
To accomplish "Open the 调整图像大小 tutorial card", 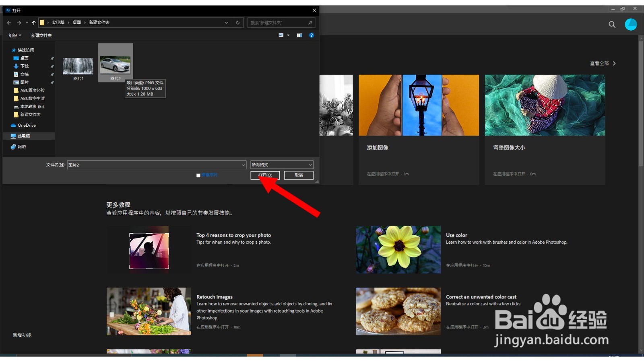I will 545,130.
